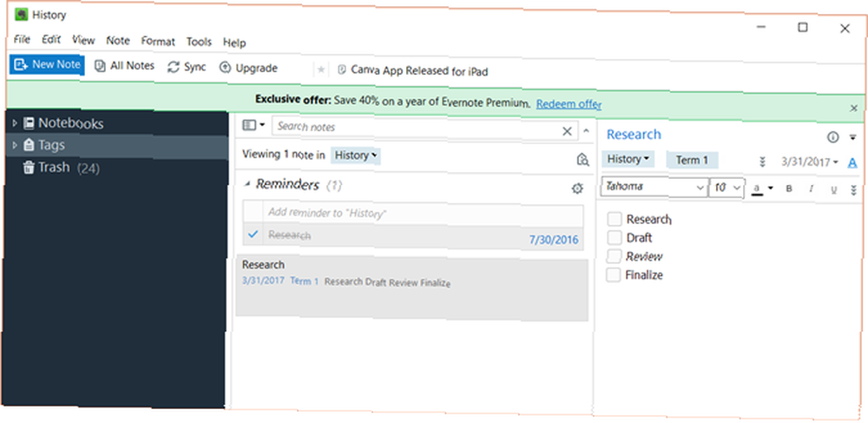Toggle bold formatting
This screenshot has width=868, height=423.
[789, 188]
